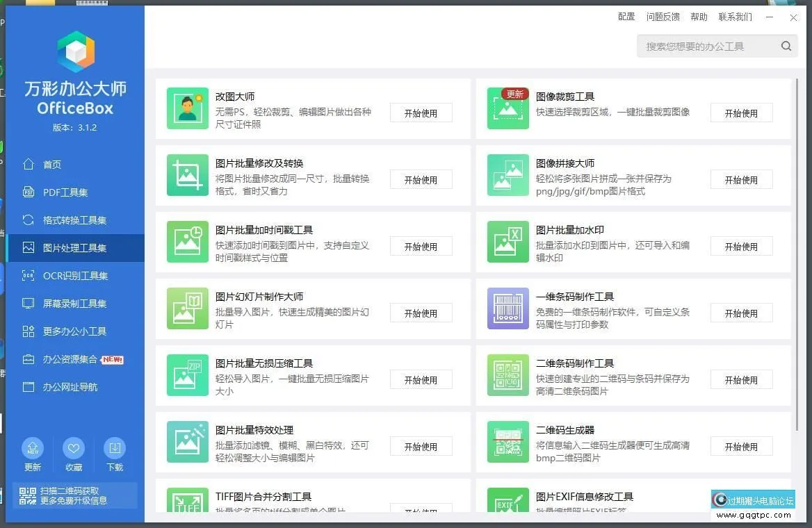Click the 图像裁剪工具 crop icon

[508, 108]
